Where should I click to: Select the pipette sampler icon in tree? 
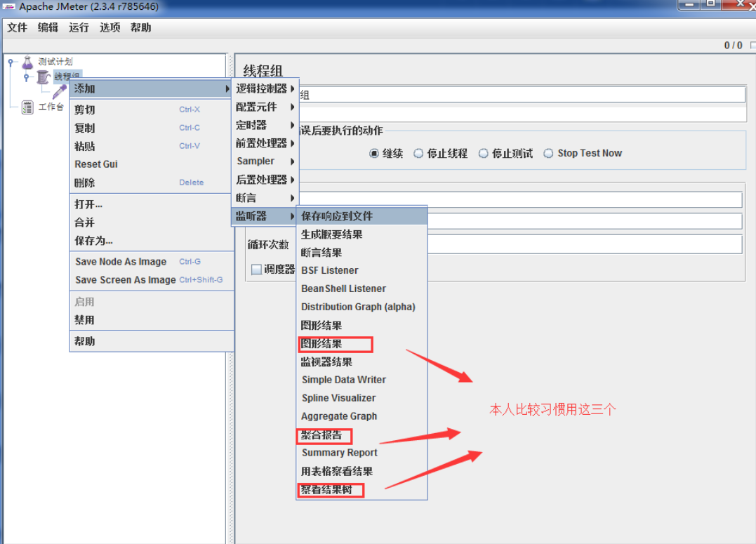pos(60,91)
